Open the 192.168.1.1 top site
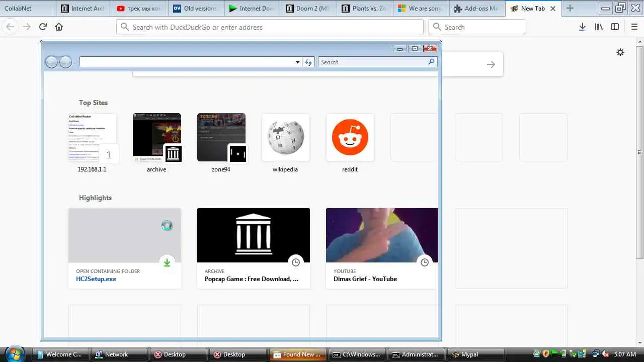Image resolution: width=644 pixels, height=362 pixels. coord(92,143)
